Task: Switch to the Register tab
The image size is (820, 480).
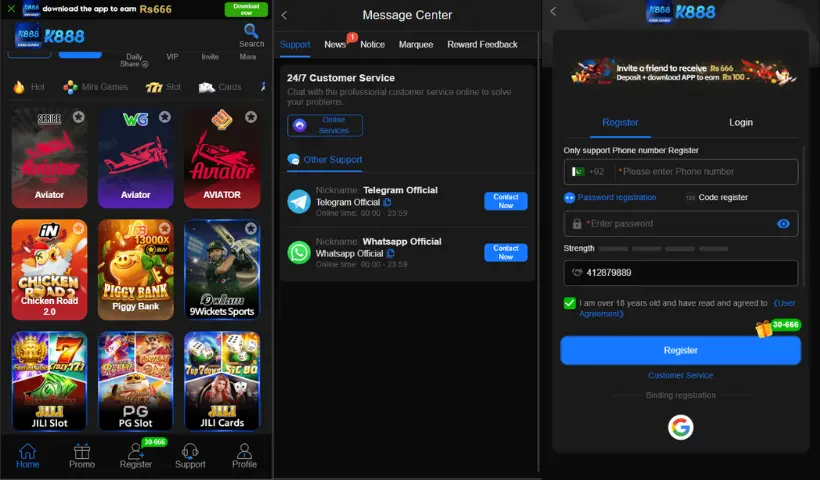Action: point(620,123)
